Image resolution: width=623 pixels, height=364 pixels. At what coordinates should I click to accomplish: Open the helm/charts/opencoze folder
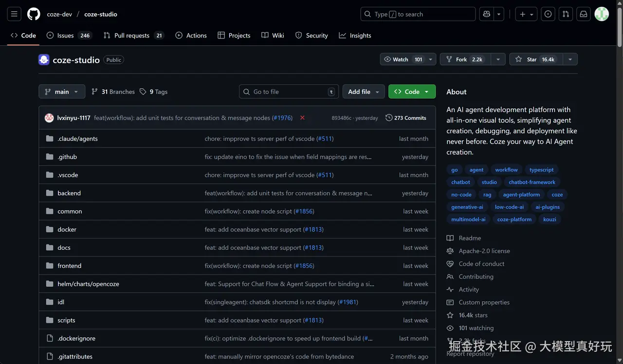pyautogui.click(x=88, y=284)
